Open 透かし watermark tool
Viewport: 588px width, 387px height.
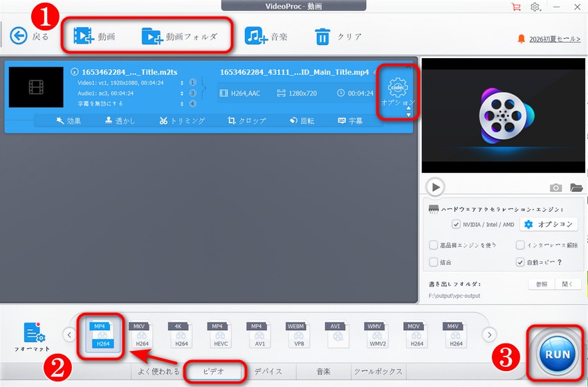120,121
